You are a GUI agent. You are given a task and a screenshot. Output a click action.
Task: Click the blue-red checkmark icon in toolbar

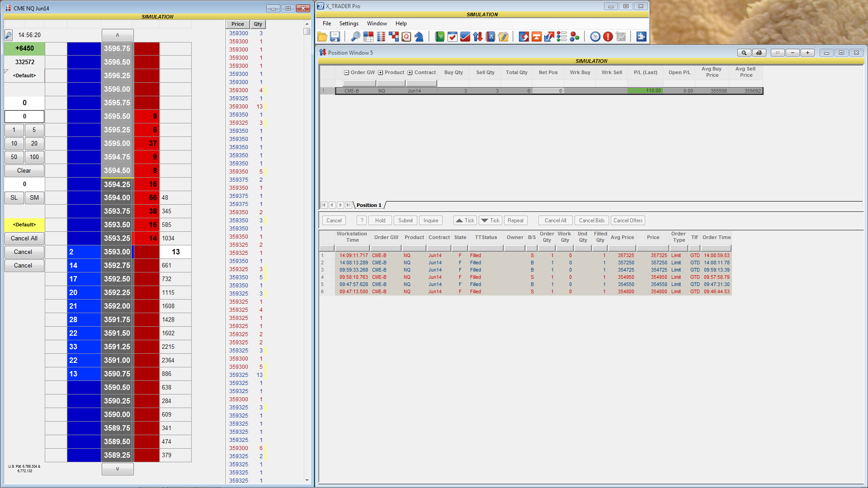click(x=465, y=37)
